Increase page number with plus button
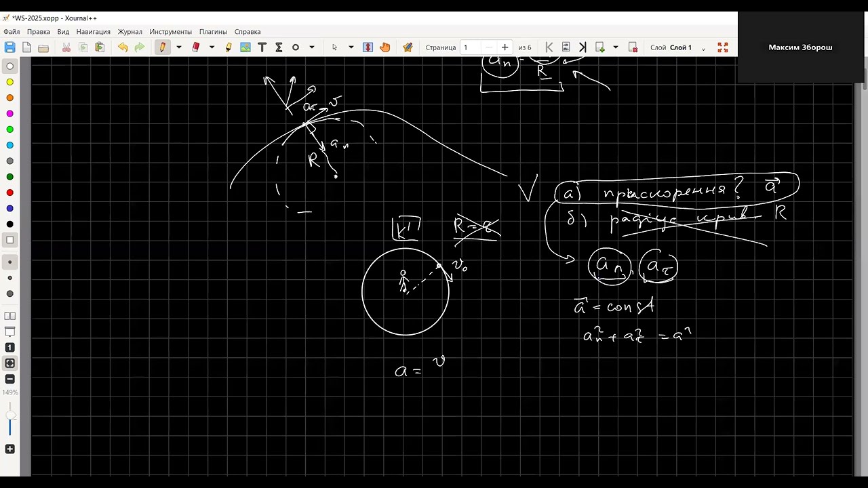This screenshot has height=488, width=868. 505,47
